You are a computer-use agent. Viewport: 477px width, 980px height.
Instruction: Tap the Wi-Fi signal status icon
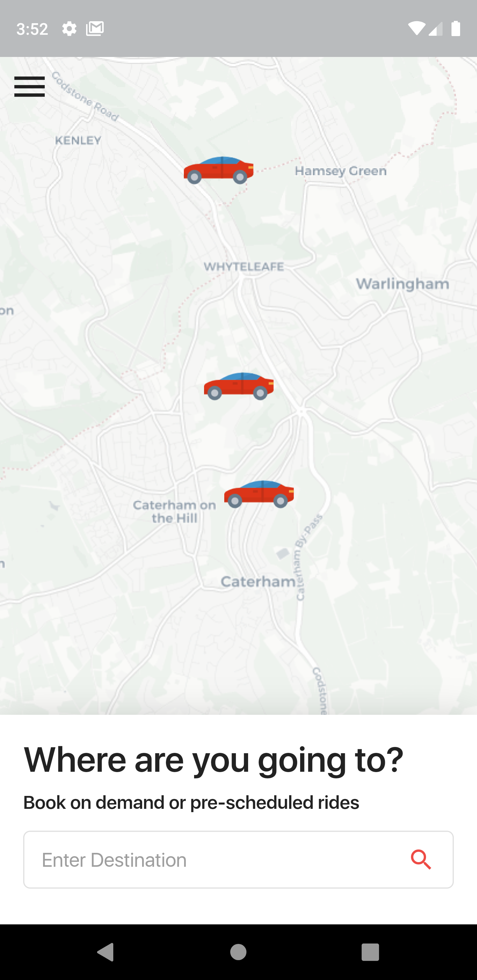pos(416,28)
